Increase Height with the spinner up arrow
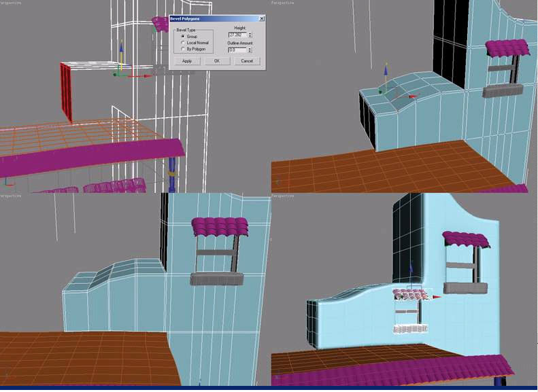Viewport: 538px width, 392px height. point(250,33)
